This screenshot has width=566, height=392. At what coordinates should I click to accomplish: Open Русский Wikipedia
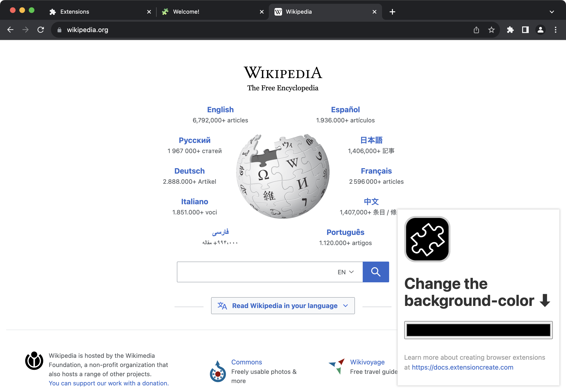195,140
